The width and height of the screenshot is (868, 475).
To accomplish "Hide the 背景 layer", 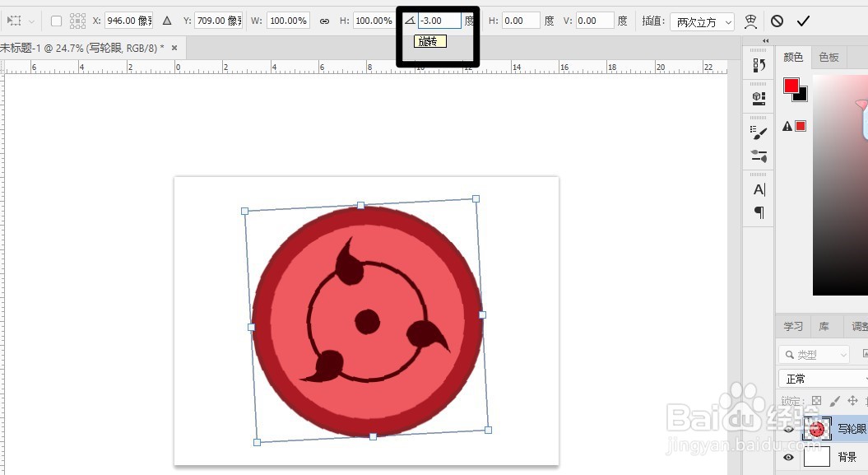I will click(788, 457).
